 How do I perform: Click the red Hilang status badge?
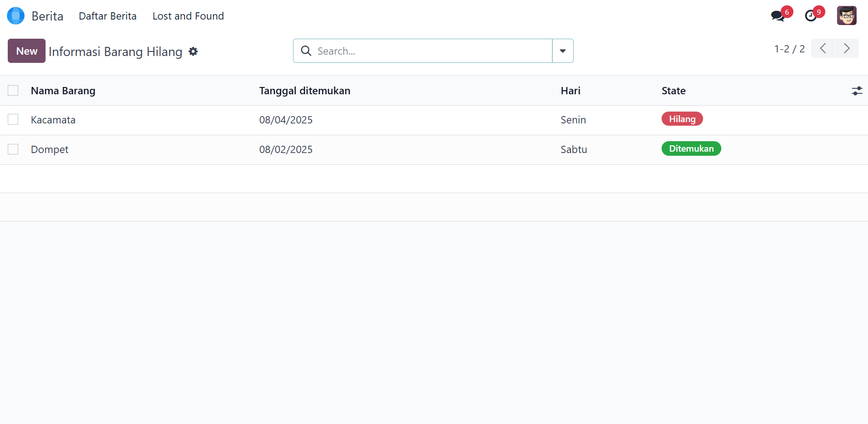(682, 119)
